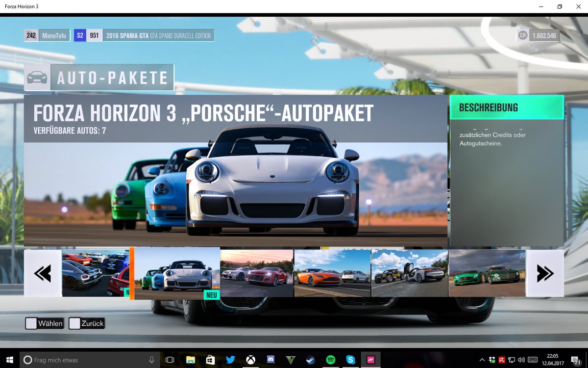The width and height of the screenshot is (588, 368).
Task: Click the player name ManuTofu
Action: pyautogui.click(x=53, y=36)
